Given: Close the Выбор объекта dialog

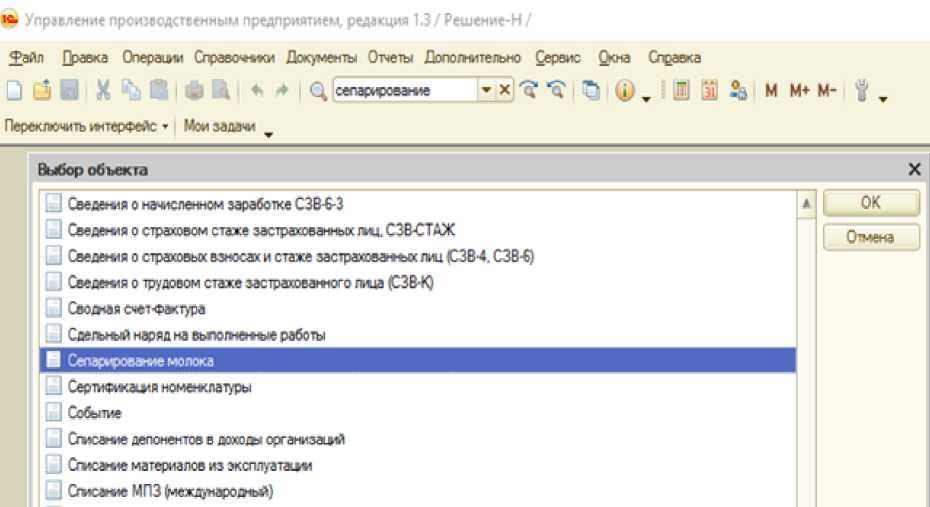Looking at the screenshot, I should (x=914, y=170).
